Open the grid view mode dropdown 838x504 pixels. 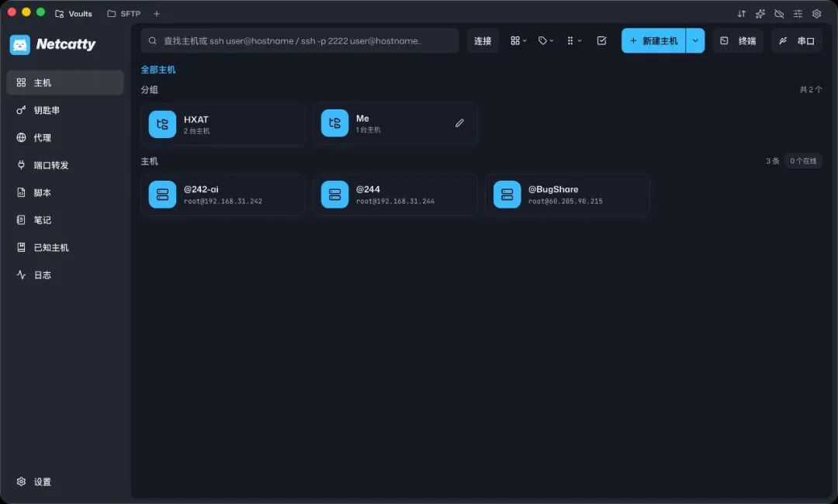[518, 40]
